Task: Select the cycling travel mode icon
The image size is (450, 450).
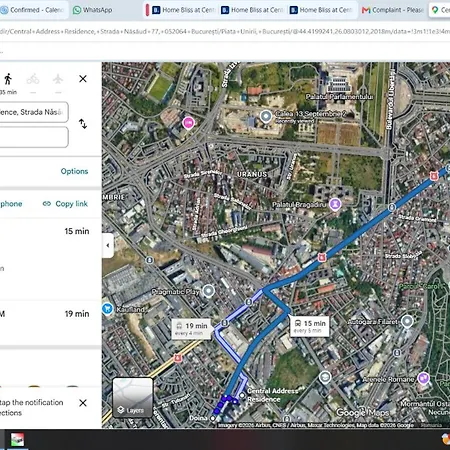Action: (33, 79)
